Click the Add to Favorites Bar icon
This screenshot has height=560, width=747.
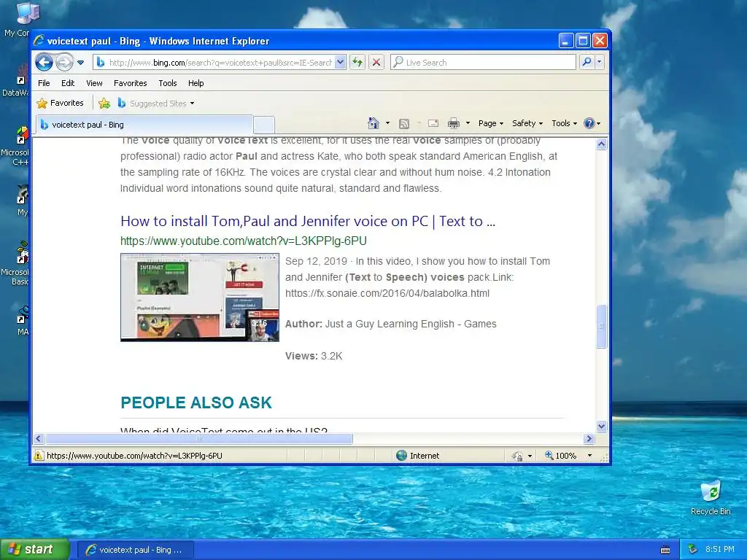pyautogui.click(x=104, y=103)
